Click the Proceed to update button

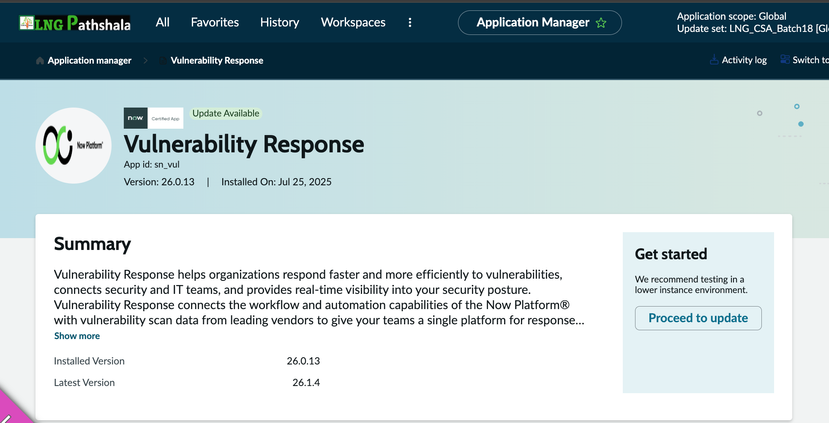(x=698, y=318)
